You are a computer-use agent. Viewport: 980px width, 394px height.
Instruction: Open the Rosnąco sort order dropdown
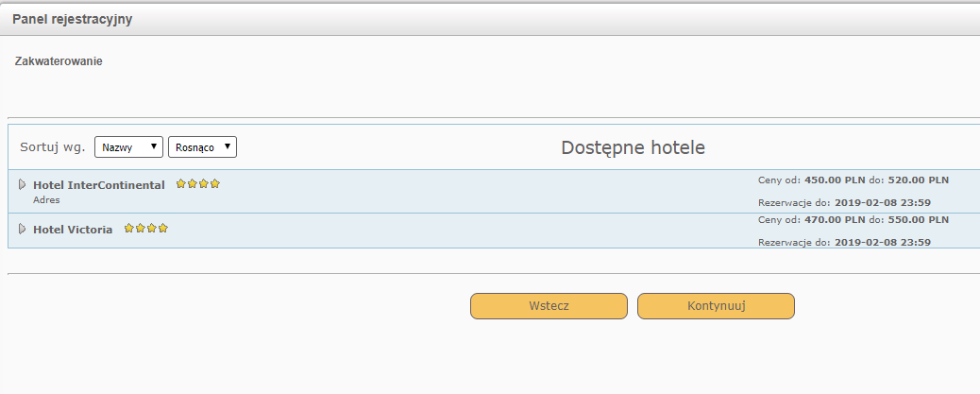pyautogui.click(x=202, y=147)
